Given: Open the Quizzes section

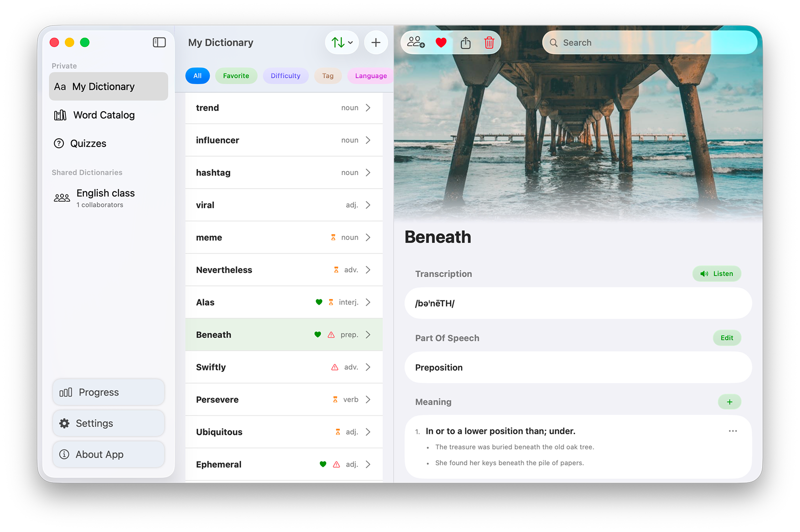Looking at the screenshot, I should (x=88, y=143).
